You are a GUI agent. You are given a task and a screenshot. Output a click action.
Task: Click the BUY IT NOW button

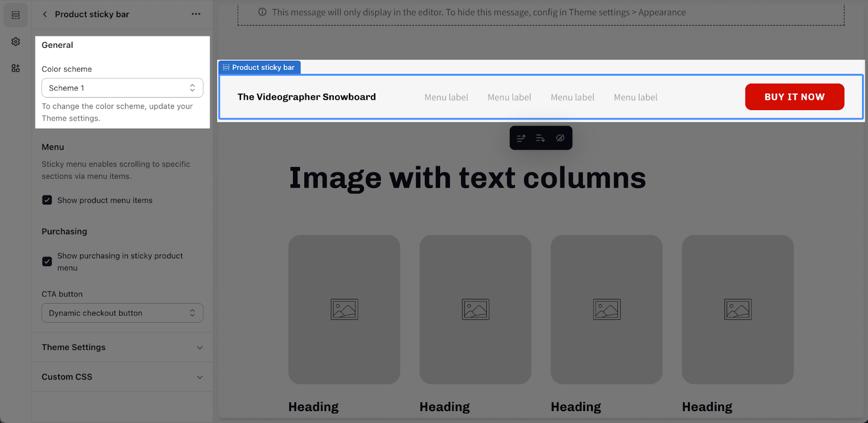pyautogui.click(x=795, y=97)
